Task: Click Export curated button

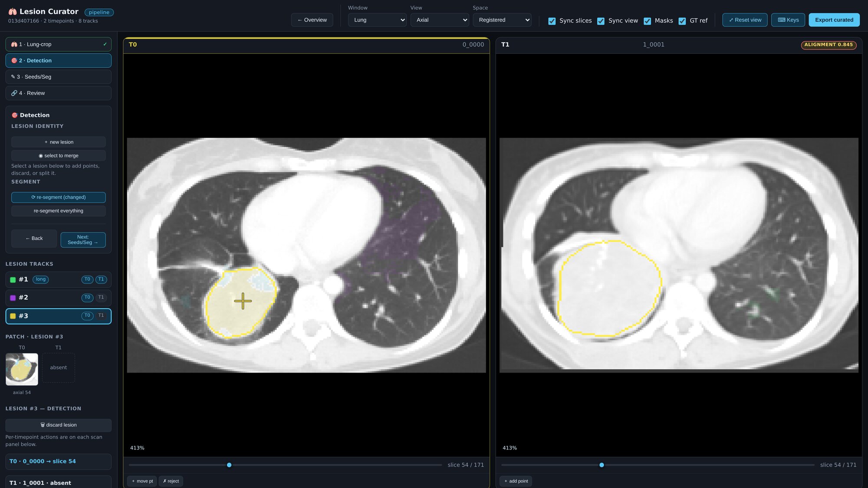Action: tap(834, 20)
